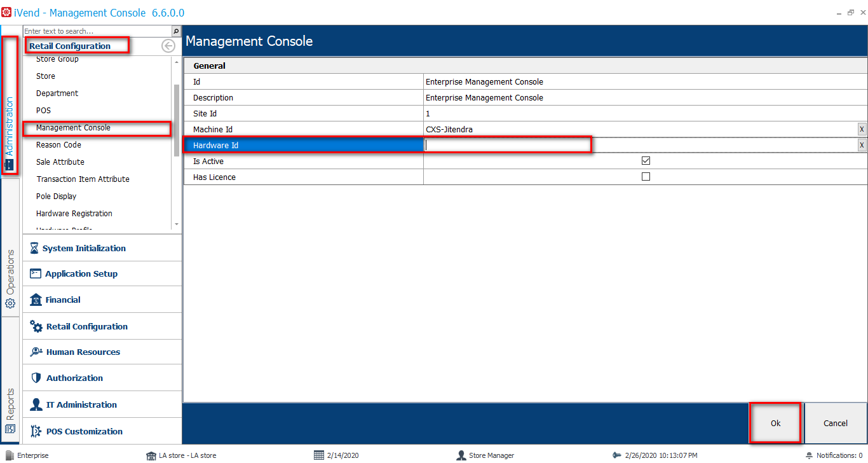Toggle the Is Active checkbox
The image size is (868, 463).
coord(646,161)
